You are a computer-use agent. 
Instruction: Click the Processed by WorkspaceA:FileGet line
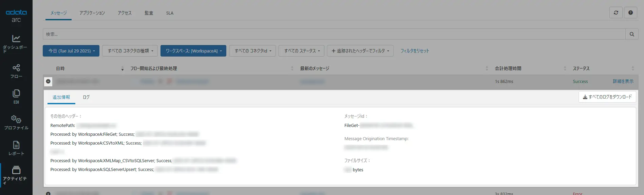pos(92,134)
